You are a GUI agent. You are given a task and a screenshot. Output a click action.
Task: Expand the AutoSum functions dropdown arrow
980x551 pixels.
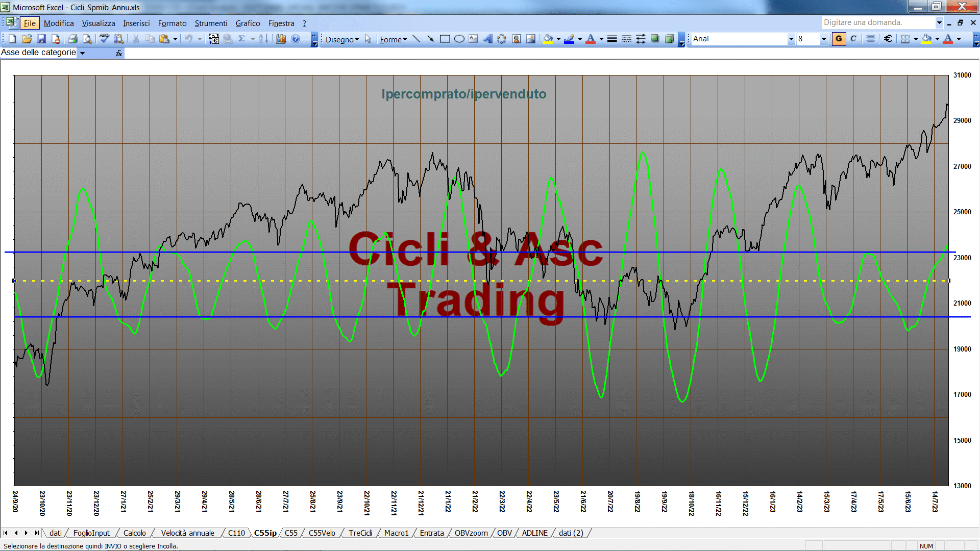point(253,39)
